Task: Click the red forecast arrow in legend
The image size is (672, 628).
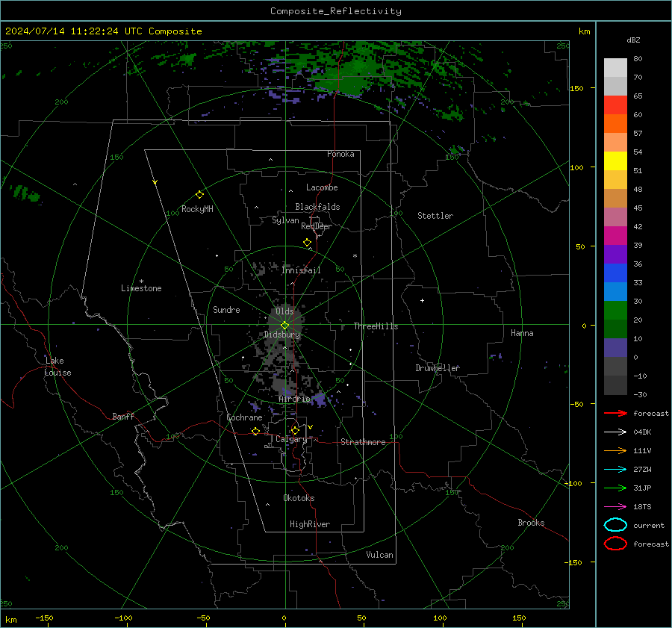Action: pos(615,413)
